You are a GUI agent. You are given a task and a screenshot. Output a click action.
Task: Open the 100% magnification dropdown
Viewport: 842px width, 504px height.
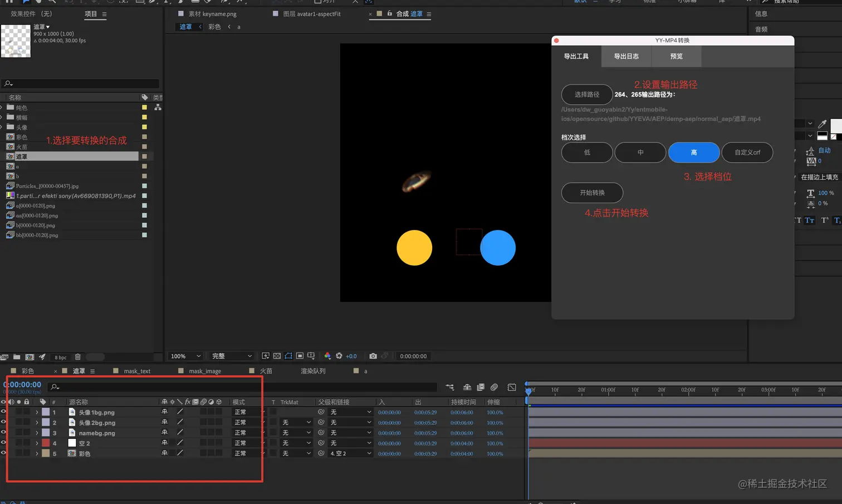click(x=185, y=356)
